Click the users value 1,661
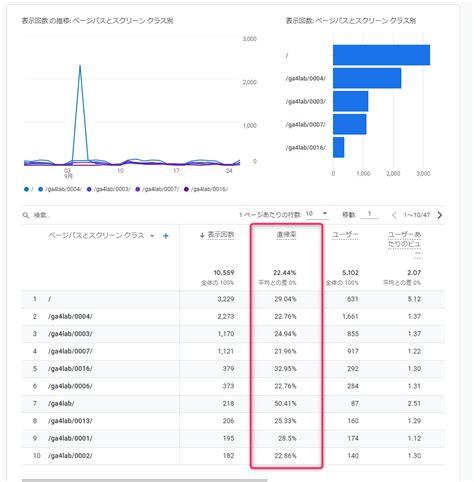 (350, 316)
